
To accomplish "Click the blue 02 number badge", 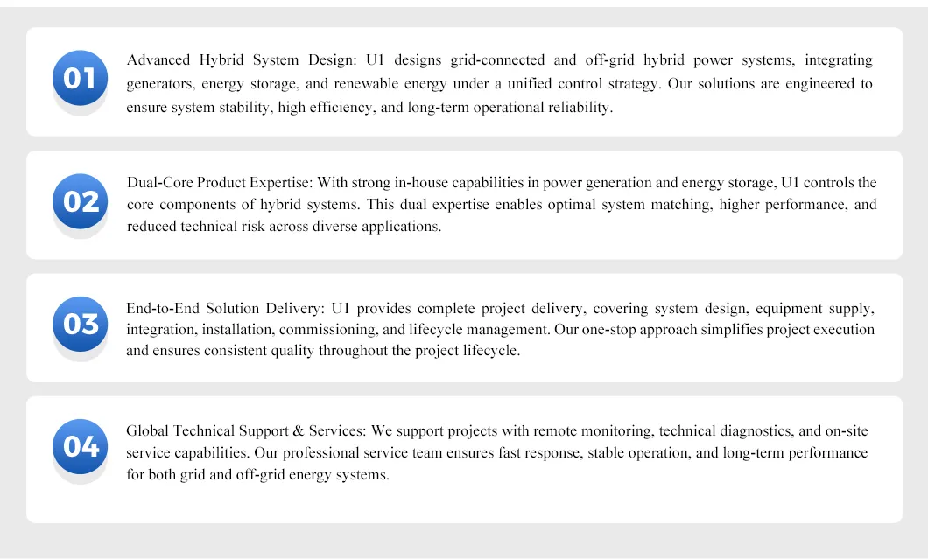I will click(80, 201).
